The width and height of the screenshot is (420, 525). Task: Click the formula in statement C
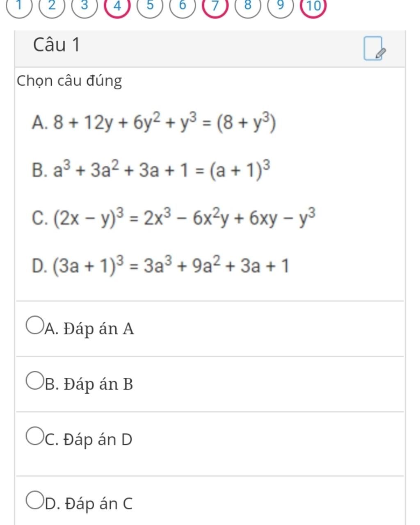[x=185, y=218]
